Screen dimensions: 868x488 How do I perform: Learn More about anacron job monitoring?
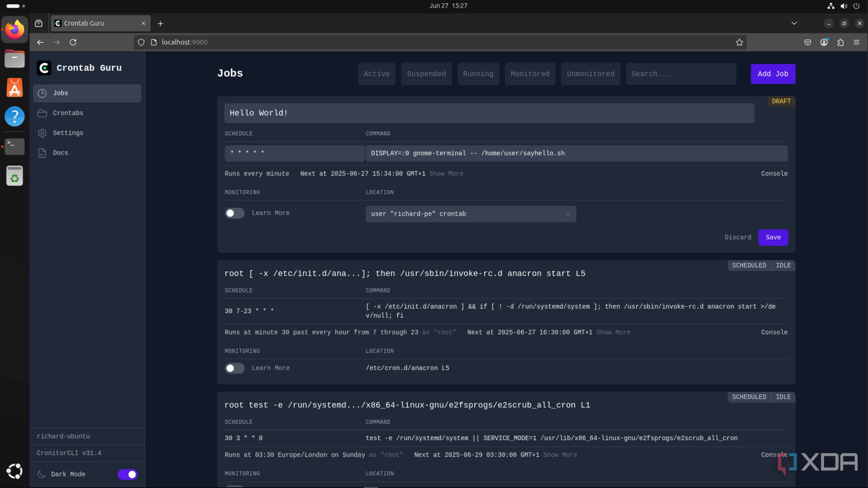point(271,368)
